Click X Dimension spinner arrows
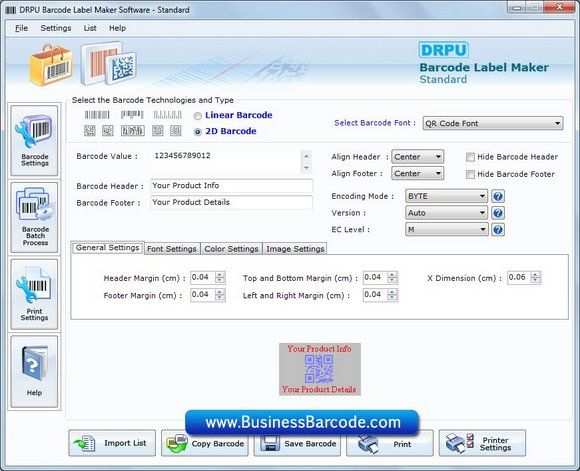580x471 pixels. 536,277
